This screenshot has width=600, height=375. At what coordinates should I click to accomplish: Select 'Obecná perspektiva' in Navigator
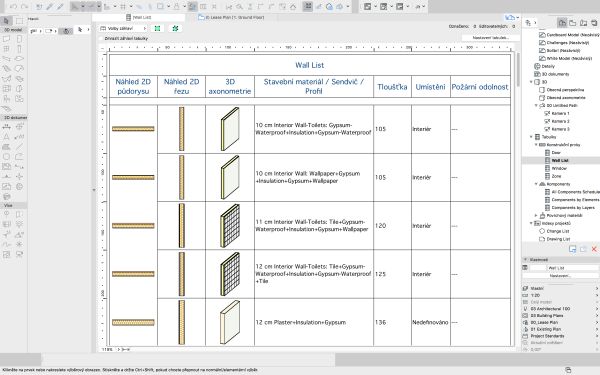tap(565, 90)
